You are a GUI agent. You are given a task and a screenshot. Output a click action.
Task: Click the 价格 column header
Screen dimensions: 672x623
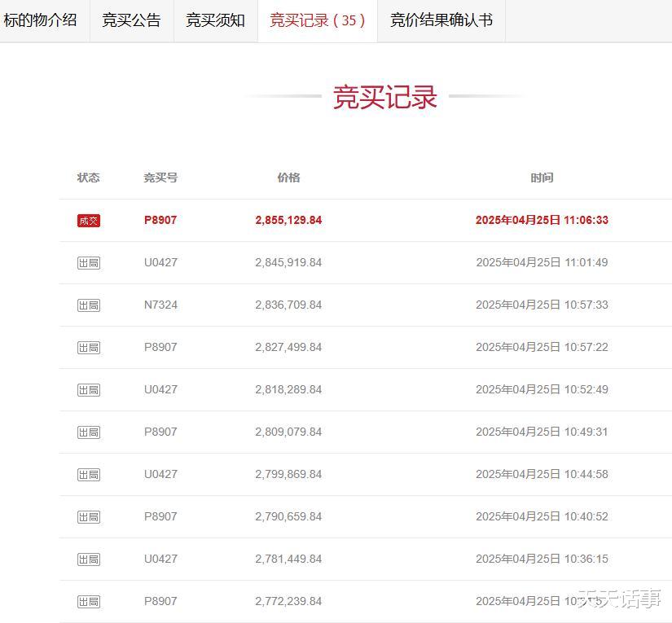click(x=288, y=178)
